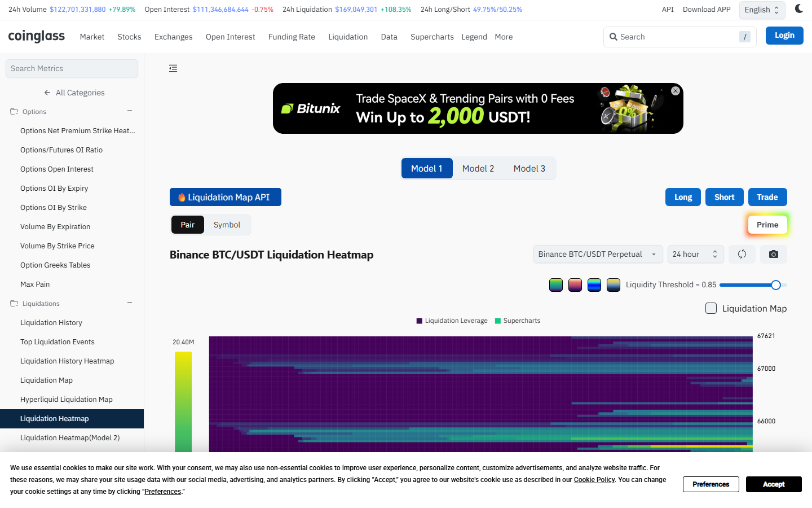Viewport: 812px width, 508px height.
Task: Open Liquidation History sidebar item
Action: [x=51, y=323]
